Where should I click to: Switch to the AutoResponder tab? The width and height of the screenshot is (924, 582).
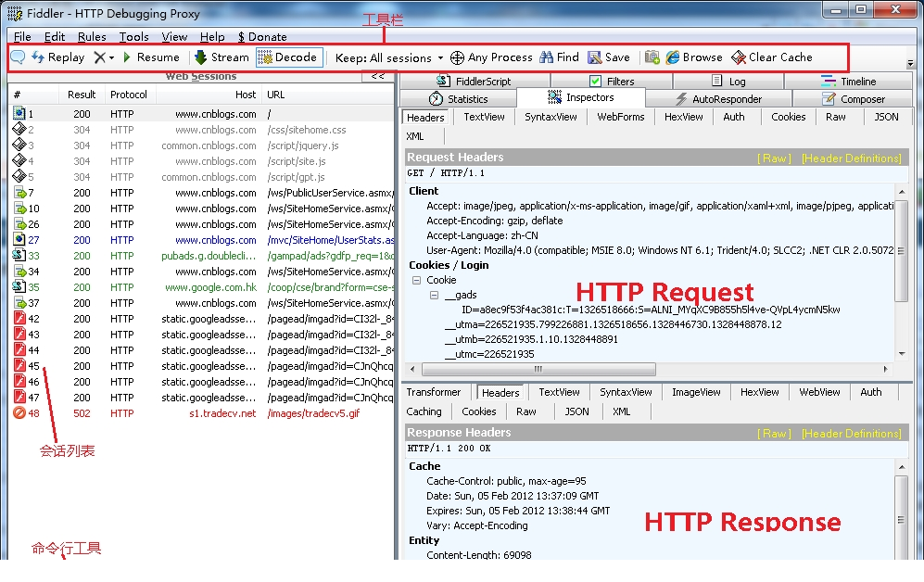(x=719, y=99)
